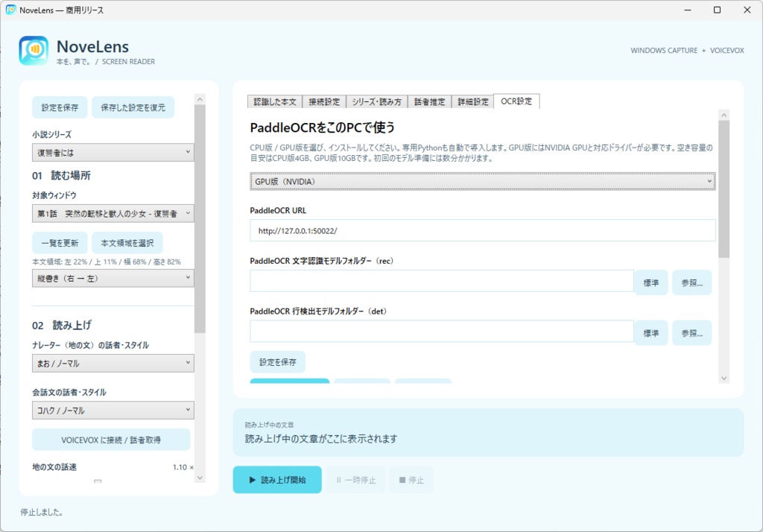Click VOICEVOX に接続 / 話者取得 button

(x=111, y=440)
